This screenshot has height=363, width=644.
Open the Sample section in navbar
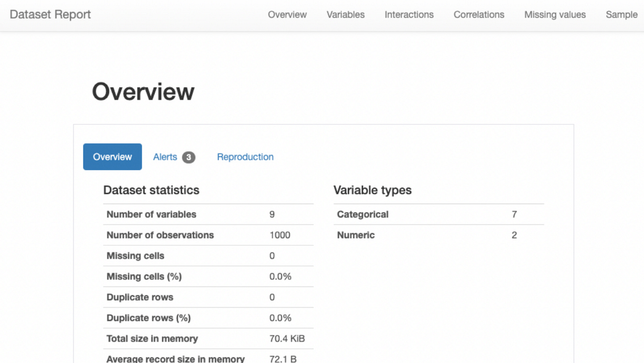621,15
